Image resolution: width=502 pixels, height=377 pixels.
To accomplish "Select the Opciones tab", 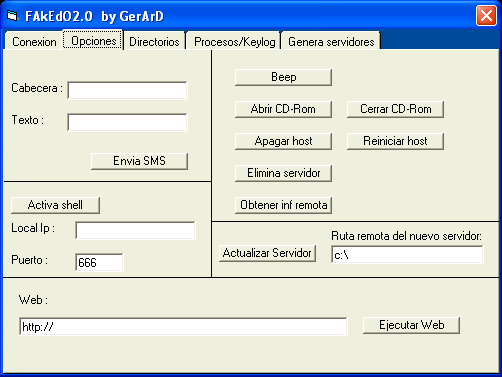I will pos(93,40).
